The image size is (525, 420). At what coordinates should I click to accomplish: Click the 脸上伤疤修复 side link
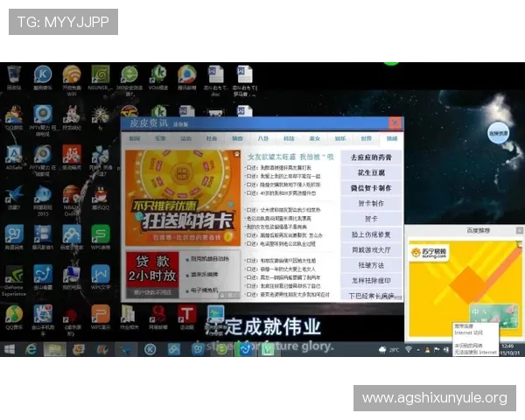[371, 234]
